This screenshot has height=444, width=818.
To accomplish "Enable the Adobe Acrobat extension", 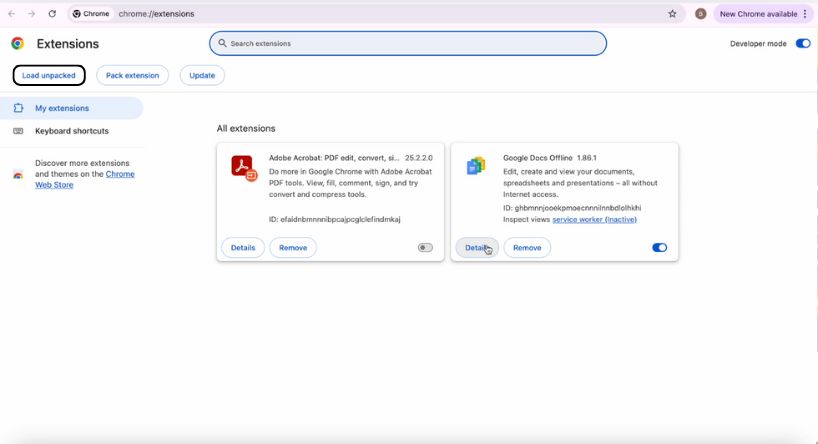I will tap(425, 248).
